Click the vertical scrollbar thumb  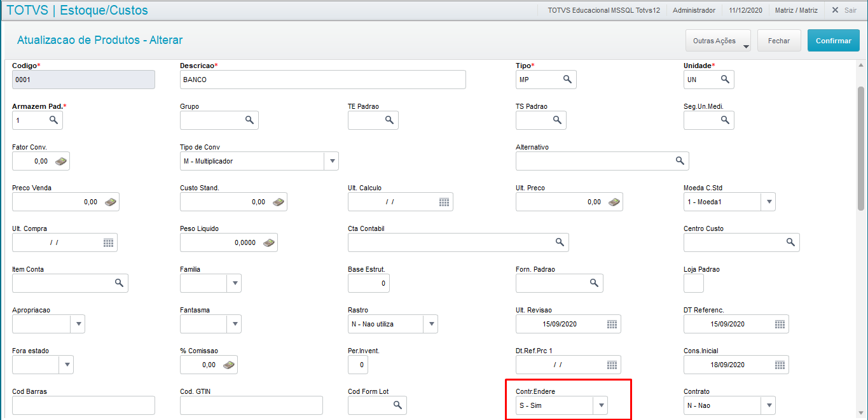[x=861, y=148]
